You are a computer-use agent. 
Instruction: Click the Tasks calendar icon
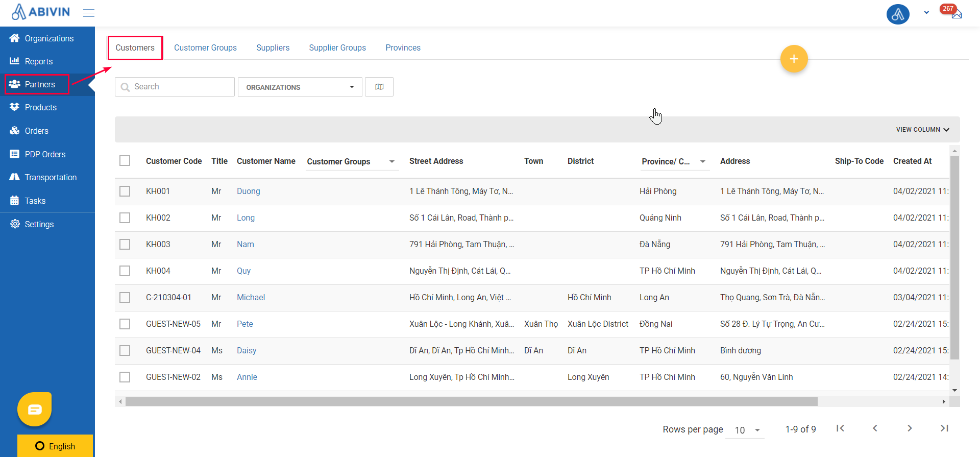14,201
